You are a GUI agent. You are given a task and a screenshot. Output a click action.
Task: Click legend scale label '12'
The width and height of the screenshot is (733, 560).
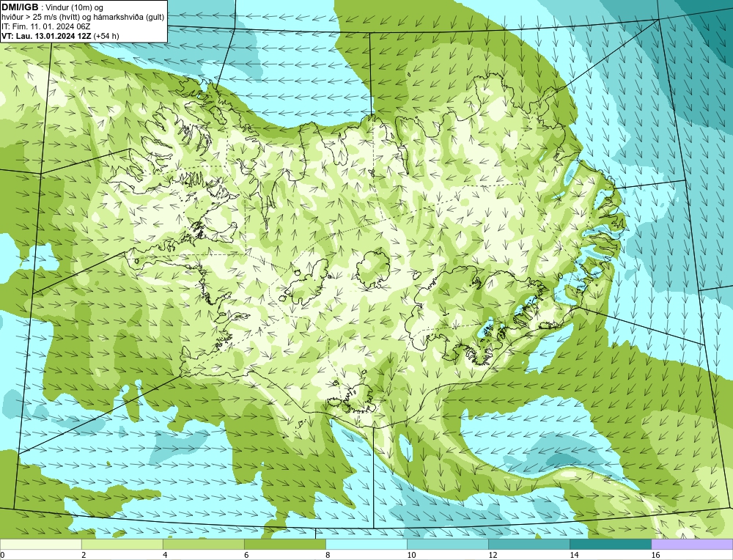tap(493, 555)
